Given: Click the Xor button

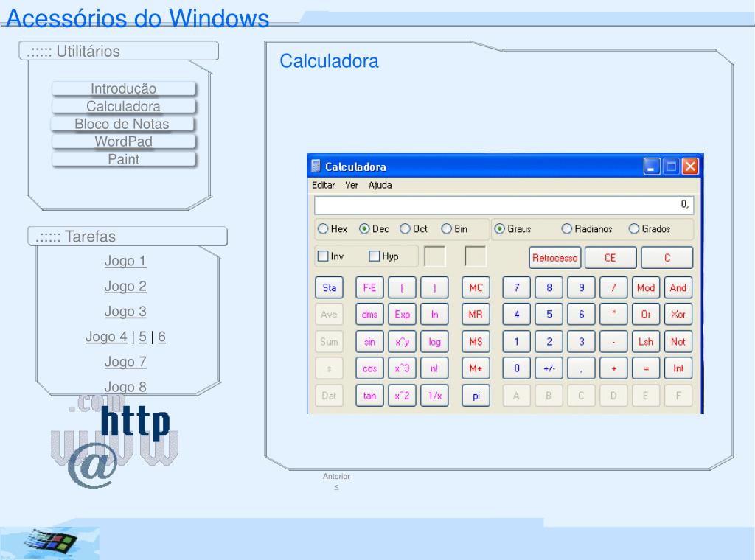Looking at the screenshot, I should coord(678,315).
